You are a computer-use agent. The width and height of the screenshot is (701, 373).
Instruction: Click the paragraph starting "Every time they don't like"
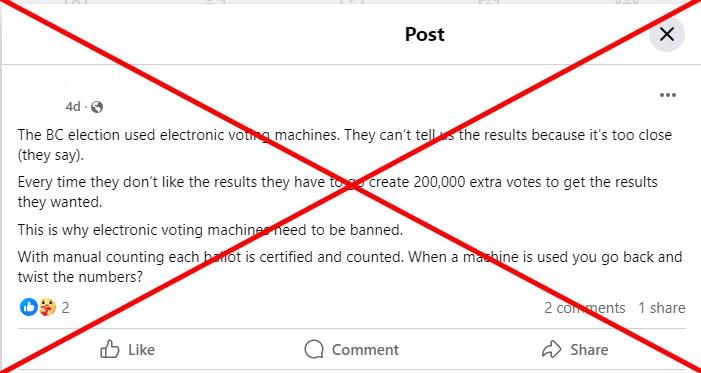click(338, 192)
